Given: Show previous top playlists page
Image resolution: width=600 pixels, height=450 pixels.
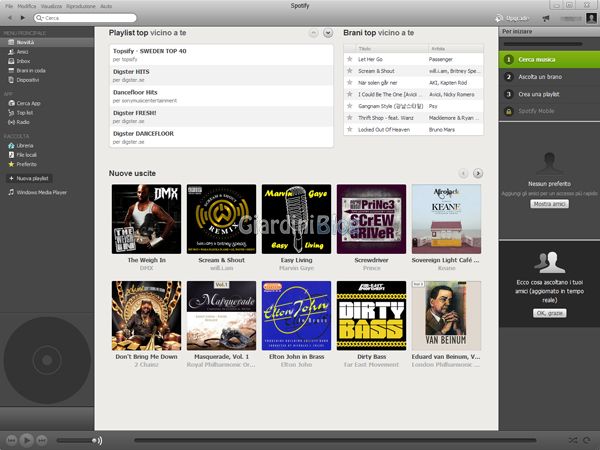Looking at the screenshot, I should click(x=313, y=33).
